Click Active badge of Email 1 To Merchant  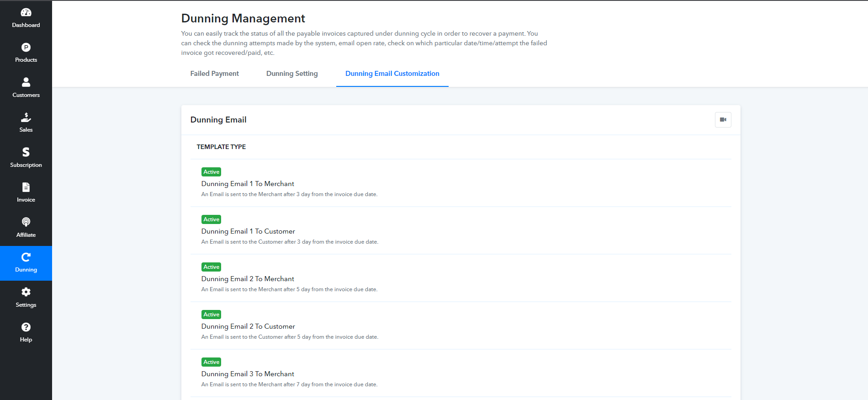[211, 172]
